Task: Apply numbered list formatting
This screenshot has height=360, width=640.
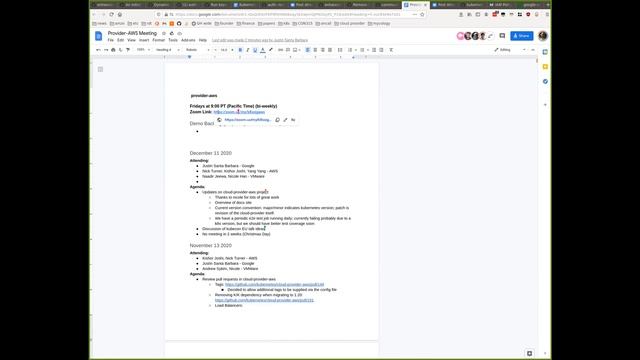Action: [x=349, y=50]
